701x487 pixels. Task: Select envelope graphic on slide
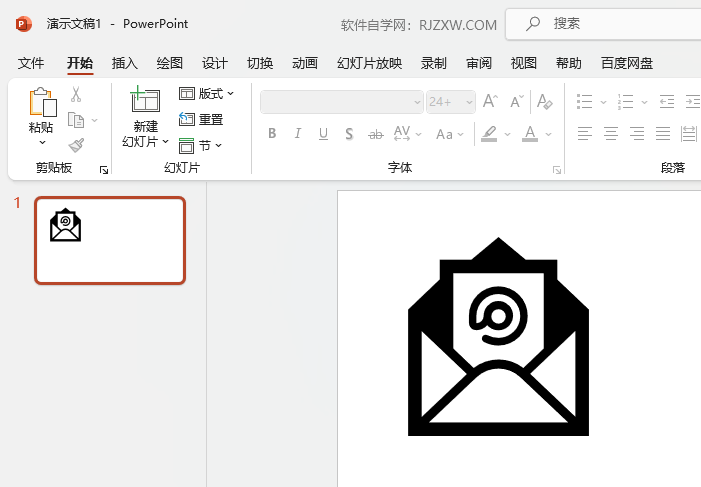[498, 336]
